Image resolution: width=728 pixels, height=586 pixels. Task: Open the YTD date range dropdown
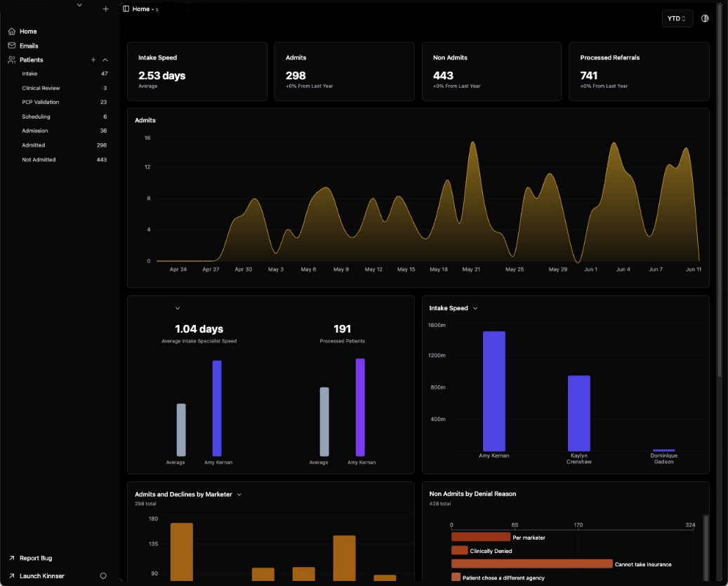(677, 18)
